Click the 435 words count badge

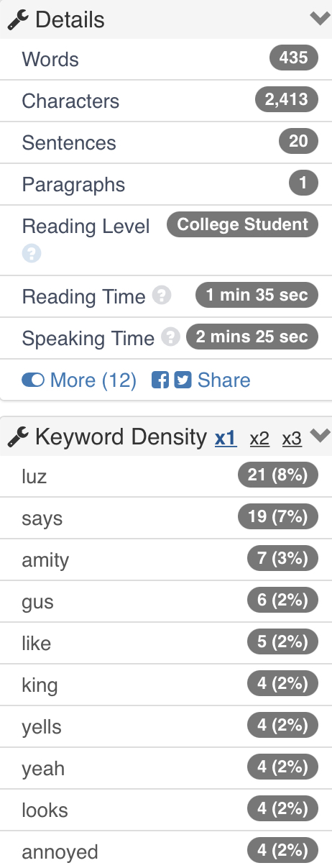[294, 58]
